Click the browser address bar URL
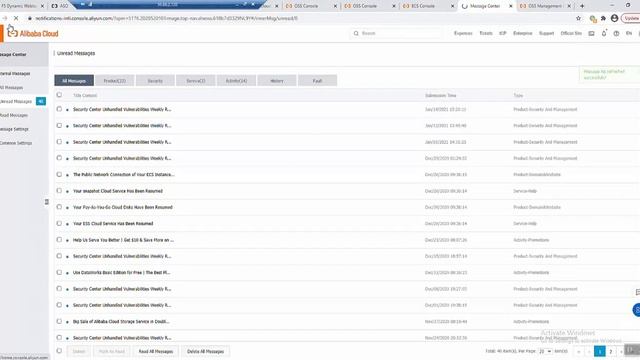 tap(166, 18)
